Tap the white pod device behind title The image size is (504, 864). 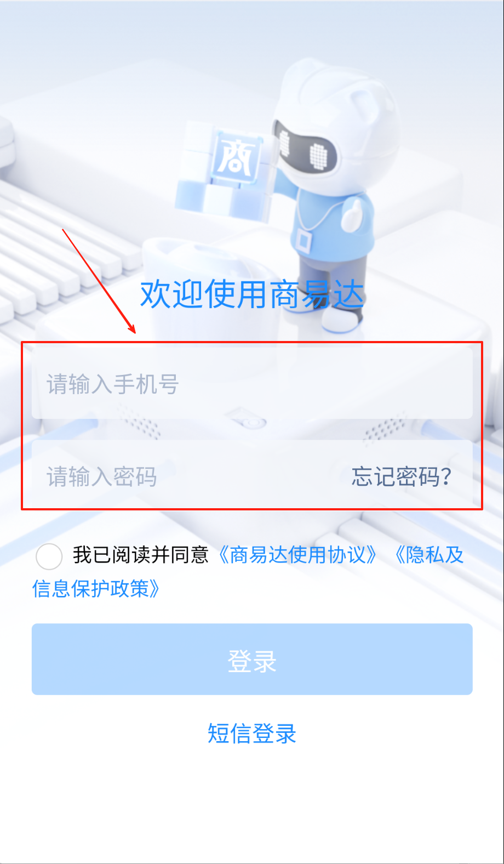pyautogui.click(x=181, y=258)
